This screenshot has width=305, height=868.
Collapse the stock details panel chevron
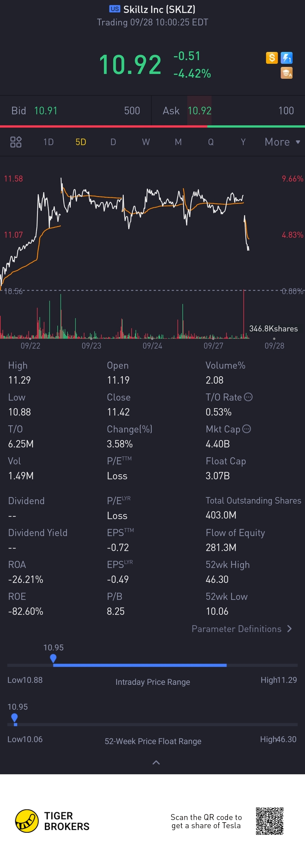coord(156,762)
